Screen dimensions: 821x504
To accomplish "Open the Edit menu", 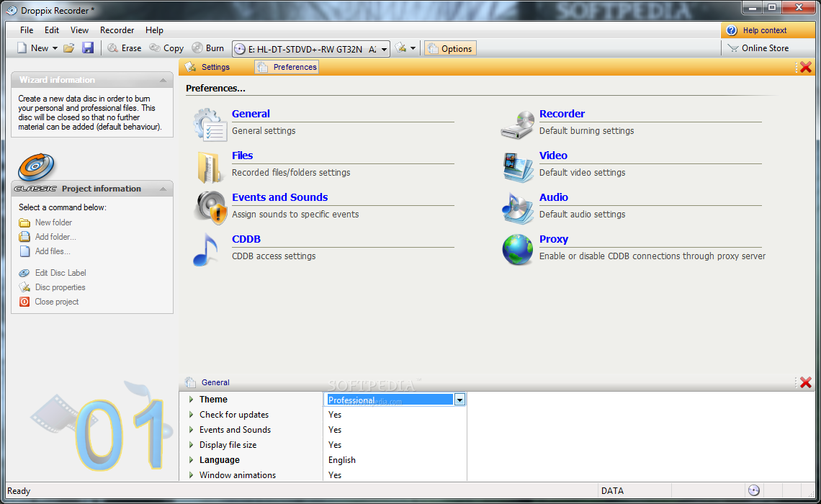I will (x=51, y=30).
